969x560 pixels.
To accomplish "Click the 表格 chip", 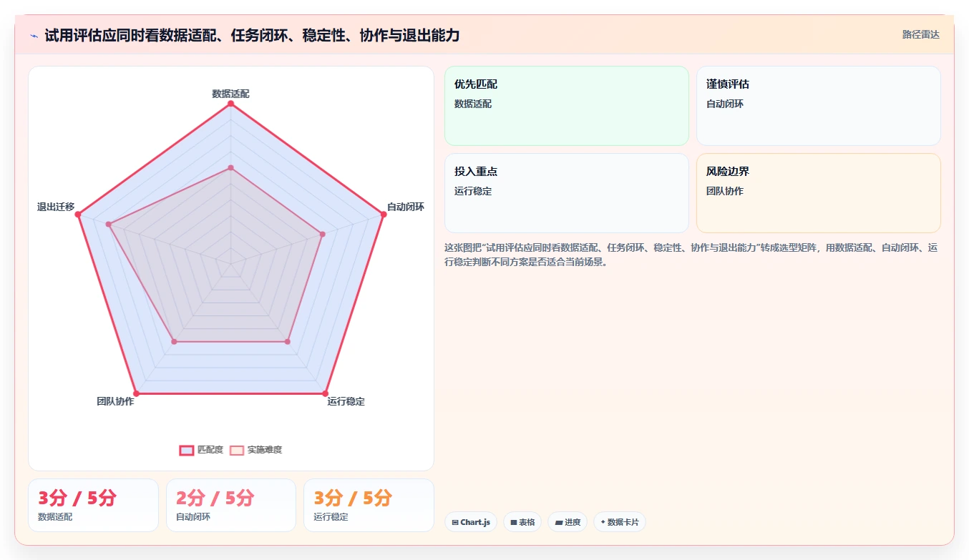I will click(x=522, y=522).
